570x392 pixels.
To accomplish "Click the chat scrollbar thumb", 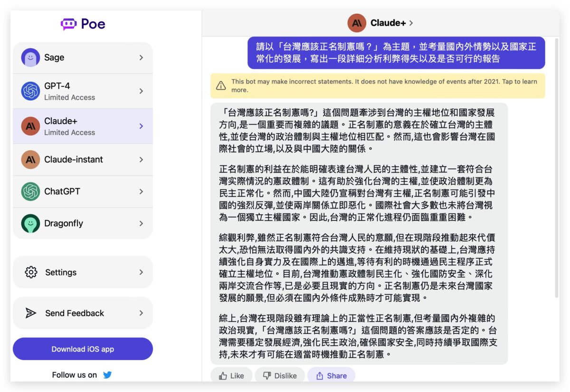I will pos(557,167).
